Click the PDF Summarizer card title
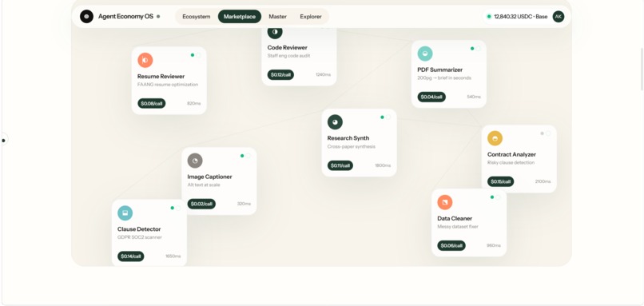Viewport: 644px width, 306px height. coord(440,70)
